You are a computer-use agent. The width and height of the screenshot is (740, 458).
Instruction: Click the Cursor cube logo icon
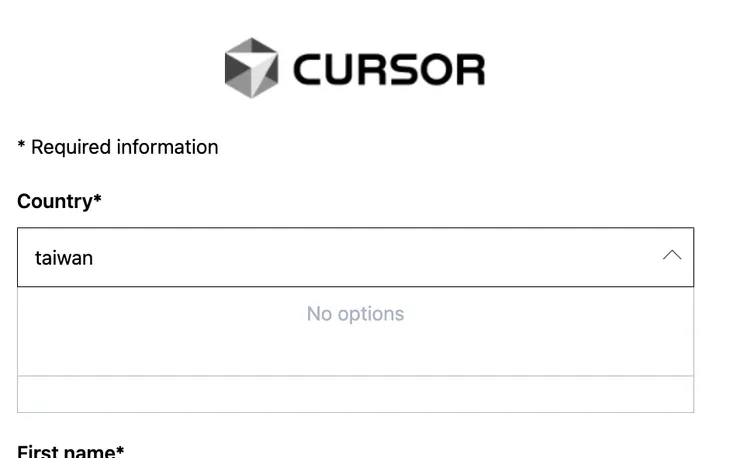(251, 68)
